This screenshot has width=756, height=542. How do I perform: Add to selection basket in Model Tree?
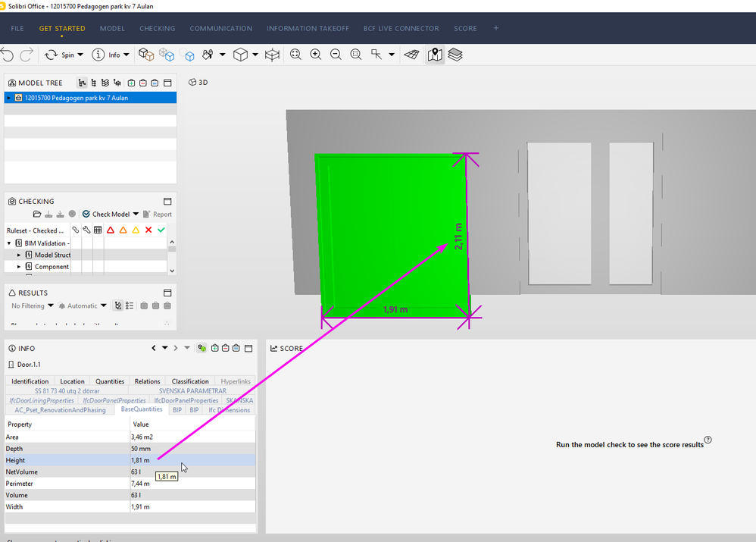point(131,83)
